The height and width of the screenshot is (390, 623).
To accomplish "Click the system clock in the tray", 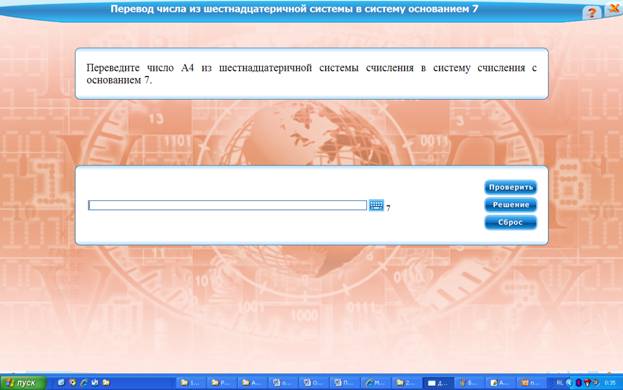I will click(610, 383).
